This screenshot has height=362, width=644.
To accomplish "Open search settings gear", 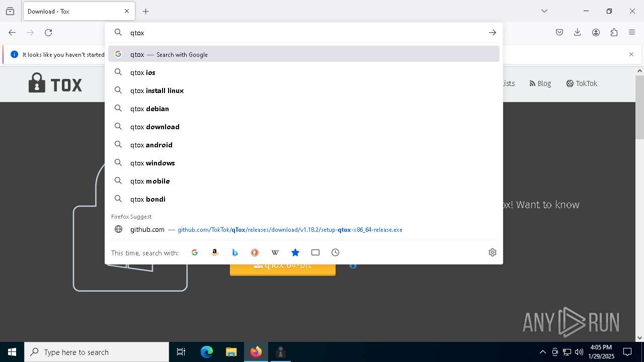I will (x=493, y=252).
